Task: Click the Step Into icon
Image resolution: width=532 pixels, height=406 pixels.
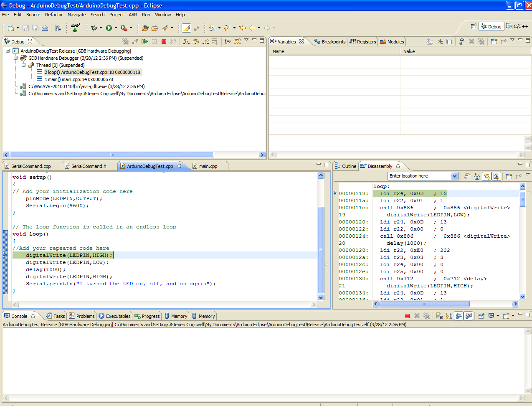Action: point(186,41)
